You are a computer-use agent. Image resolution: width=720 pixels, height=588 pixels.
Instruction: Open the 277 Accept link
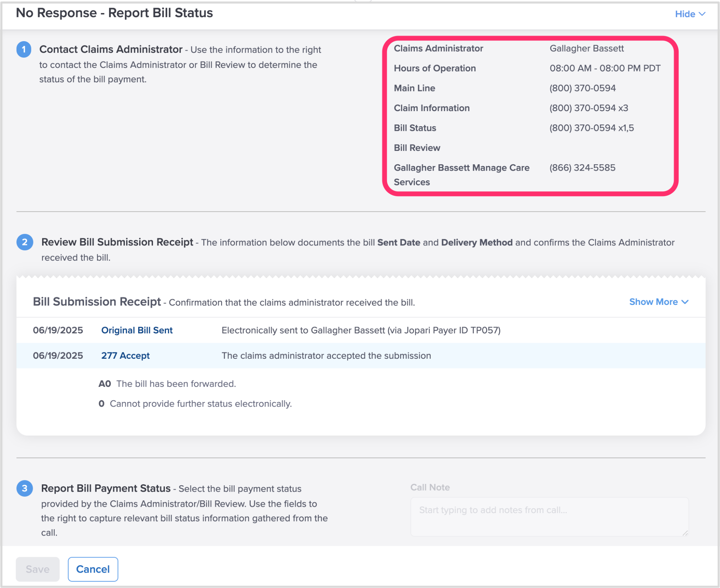[125, 356]
